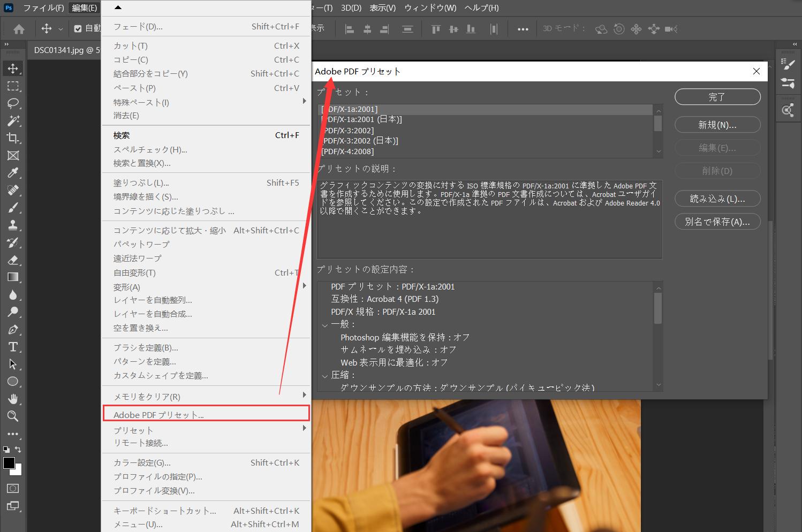Viewport: 802px width, 532px height.
Task: Open the brush settings panel icon on right
Action: 788,64
